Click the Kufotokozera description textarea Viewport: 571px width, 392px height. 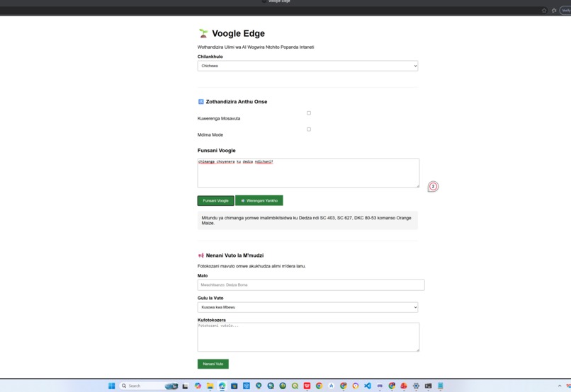pos(308,337)
